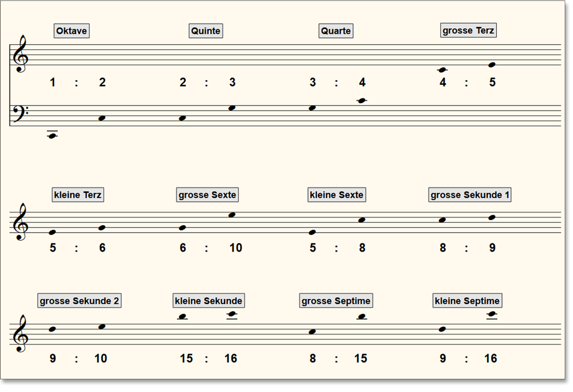Click the number 15 in ratio 8 : 15
The height and width of the screenshot is (392, 573).
pyautogui.click(x=360, y=359)
